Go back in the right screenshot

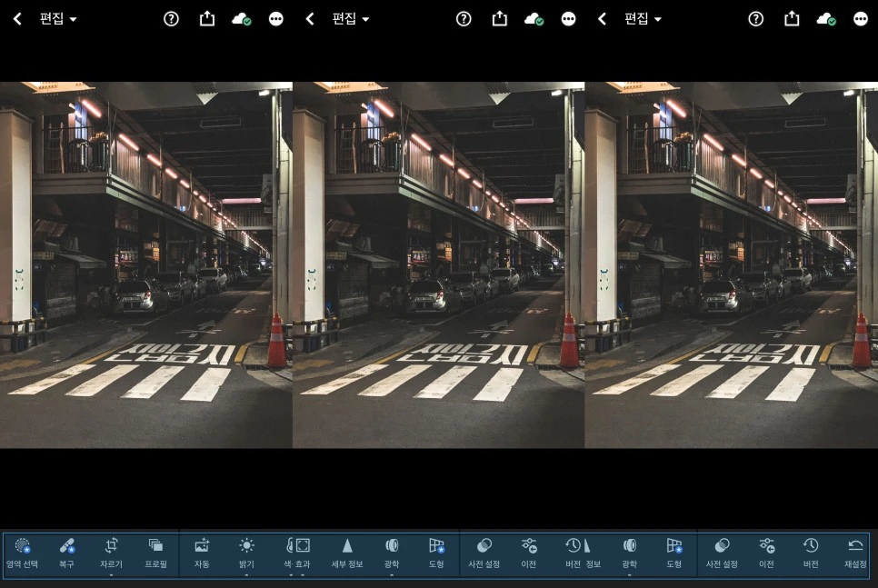[602, 19]
